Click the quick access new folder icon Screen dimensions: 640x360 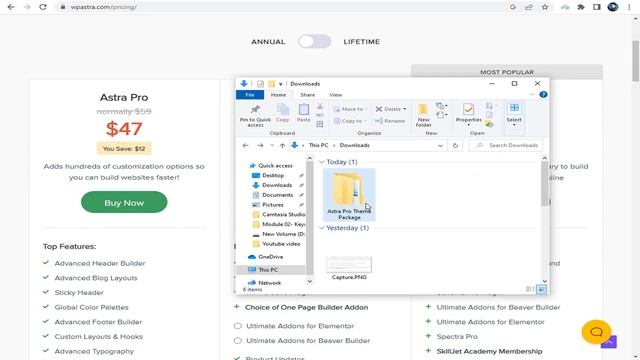(x=271, y=84)
